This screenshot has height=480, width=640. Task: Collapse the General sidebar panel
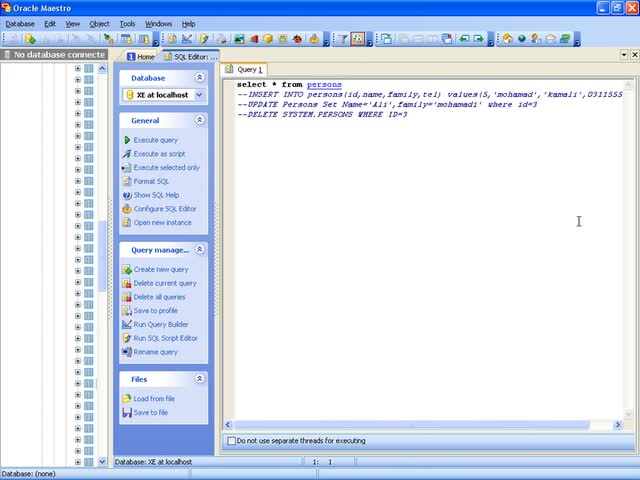[x=200, y=120]
